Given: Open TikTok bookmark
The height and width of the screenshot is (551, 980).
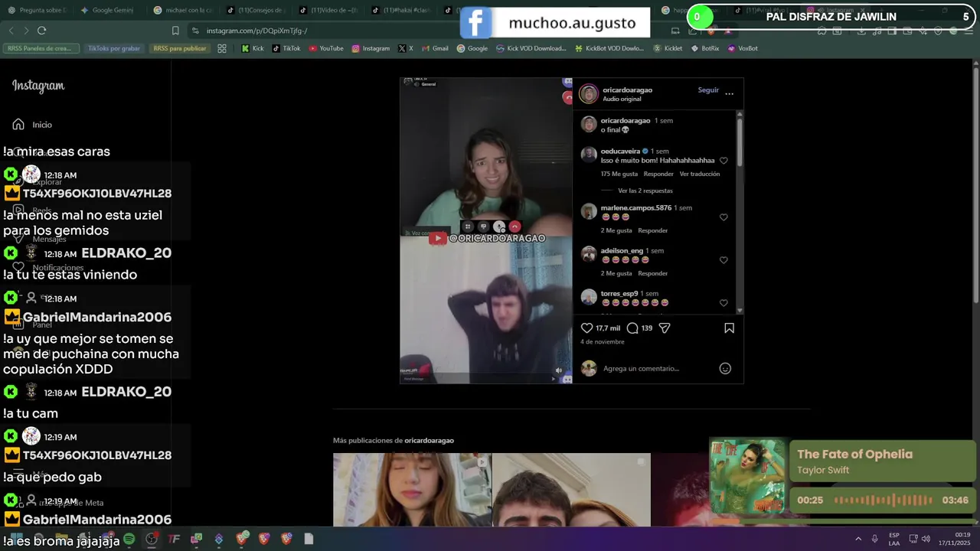Looking at the screenshot, I should click(x=286, y=48).
